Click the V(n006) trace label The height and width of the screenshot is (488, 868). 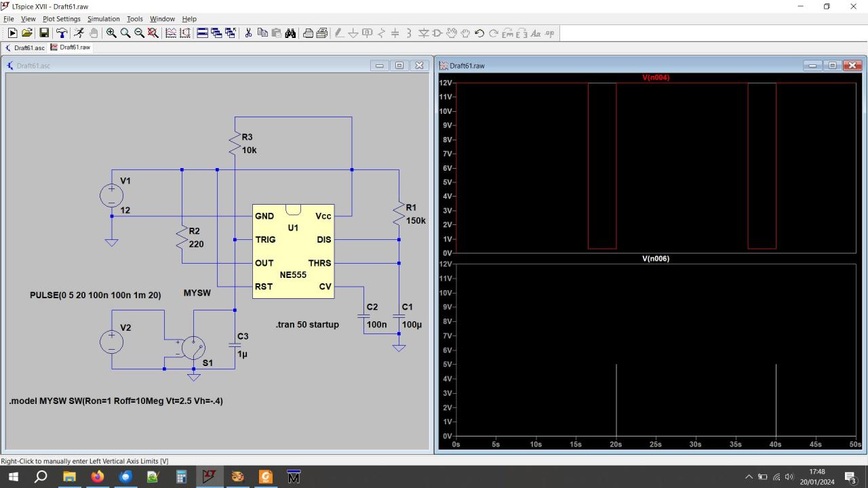(656, 258)
